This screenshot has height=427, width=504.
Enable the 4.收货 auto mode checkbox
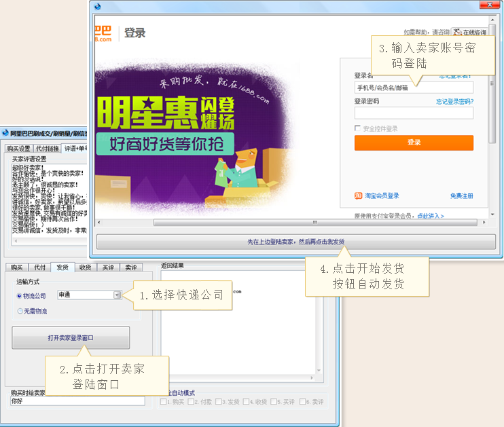[x=246, y=402]
